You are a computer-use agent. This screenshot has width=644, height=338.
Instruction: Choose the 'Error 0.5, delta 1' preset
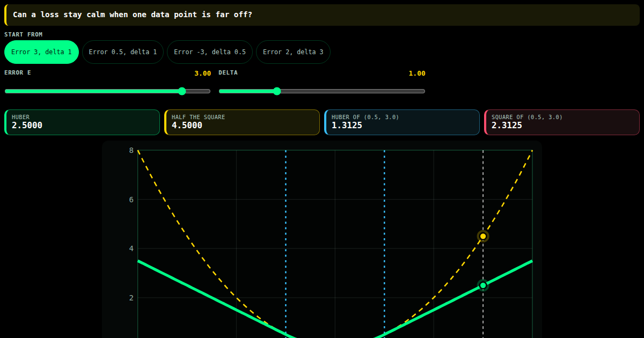point(123,52)
